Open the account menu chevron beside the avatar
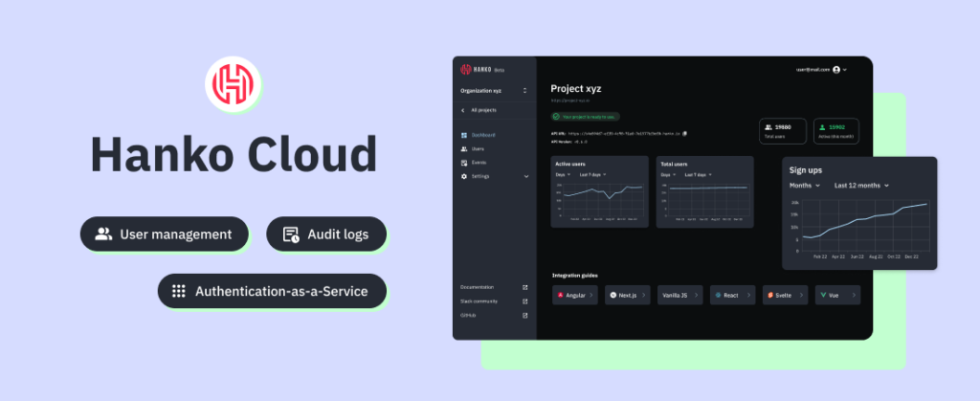Viewport: 980px width, 401px height. (845, 70)
